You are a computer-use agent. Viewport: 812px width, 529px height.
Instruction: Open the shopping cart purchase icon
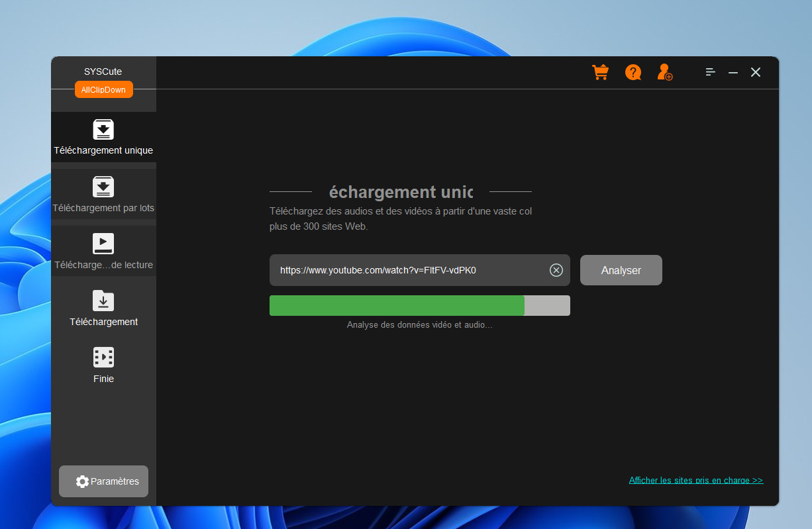600,72
